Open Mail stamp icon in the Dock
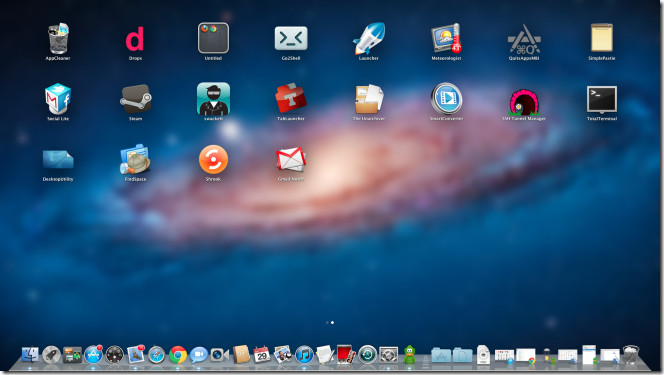This screenshot has width=664, height=375. [x=136, y=355]
